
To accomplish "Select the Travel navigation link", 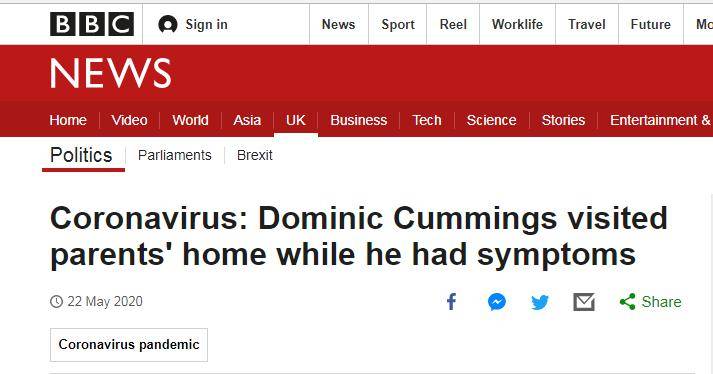I will 587,24.
